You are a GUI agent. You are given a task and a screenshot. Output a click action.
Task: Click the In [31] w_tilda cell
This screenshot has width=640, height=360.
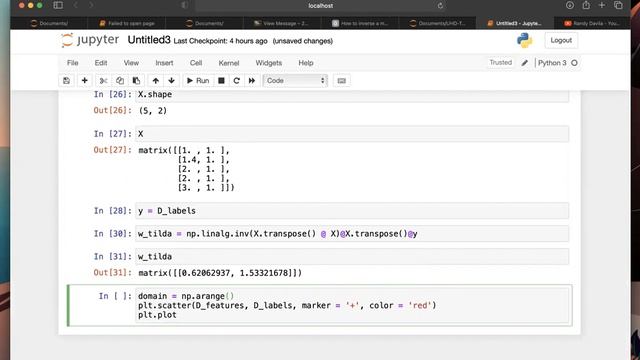pyautogui.click(x=352, y=257)
